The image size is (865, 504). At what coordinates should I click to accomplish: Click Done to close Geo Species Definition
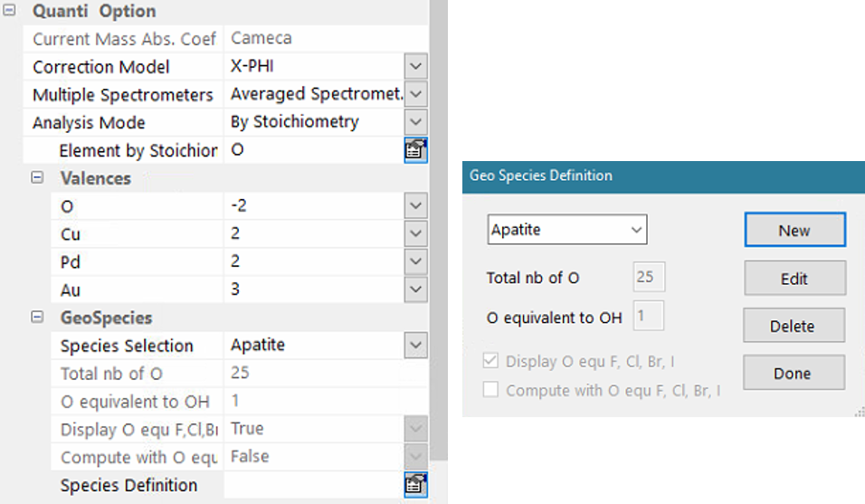pos(794,373)
